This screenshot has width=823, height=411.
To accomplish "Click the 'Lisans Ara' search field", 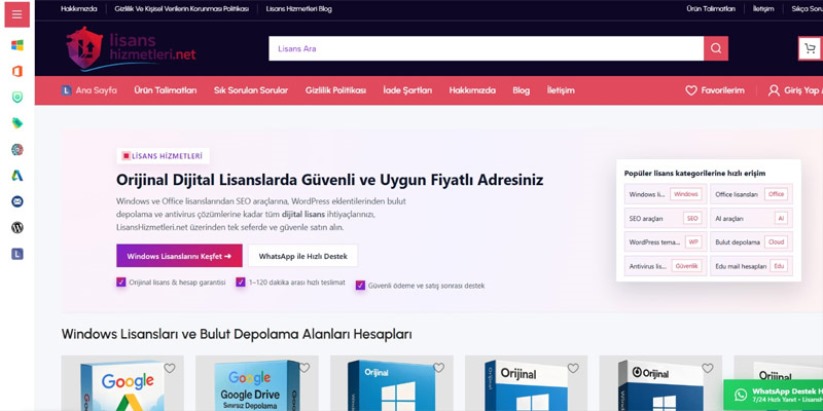I will click(485, 48).
